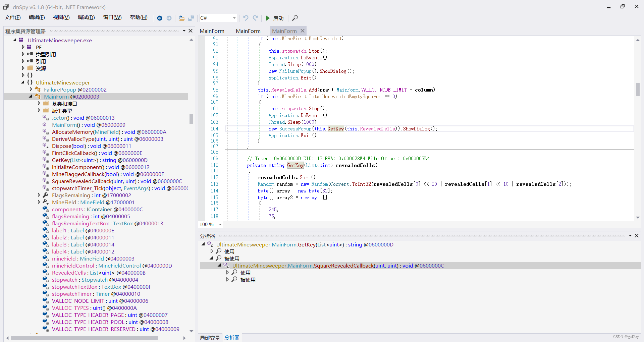Click the code editor vertical scrollbar thumb

tap(638, 90)
